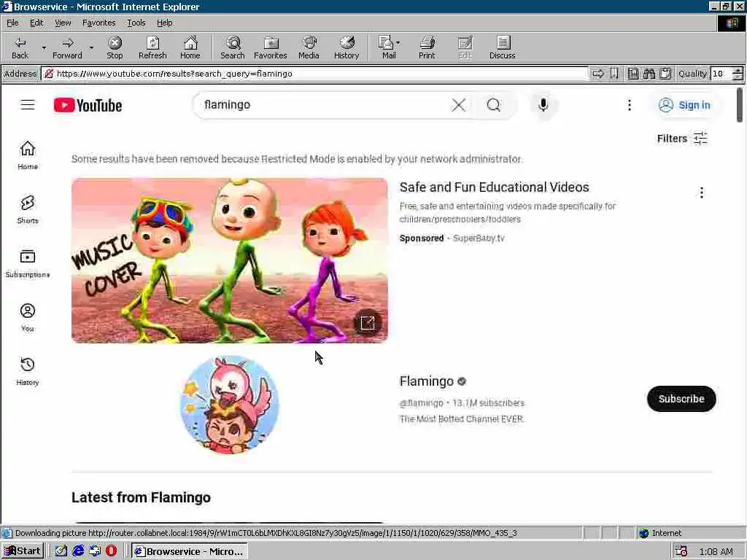Viewport: 747px width, 560px height.
Task: Open the Tools menu
Action: 136,23
